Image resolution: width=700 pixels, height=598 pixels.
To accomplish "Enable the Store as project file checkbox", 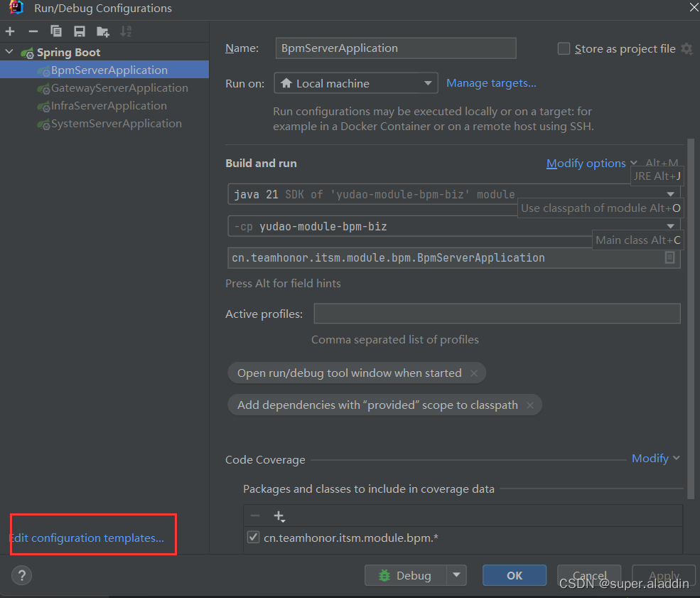I will (564, 48).
